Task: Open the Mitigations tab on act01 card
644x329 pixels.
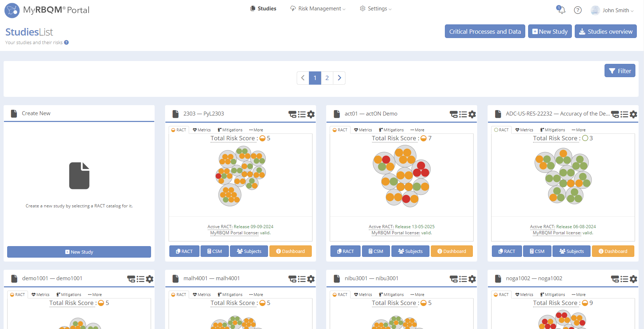Action: click(x=391, y=130)
